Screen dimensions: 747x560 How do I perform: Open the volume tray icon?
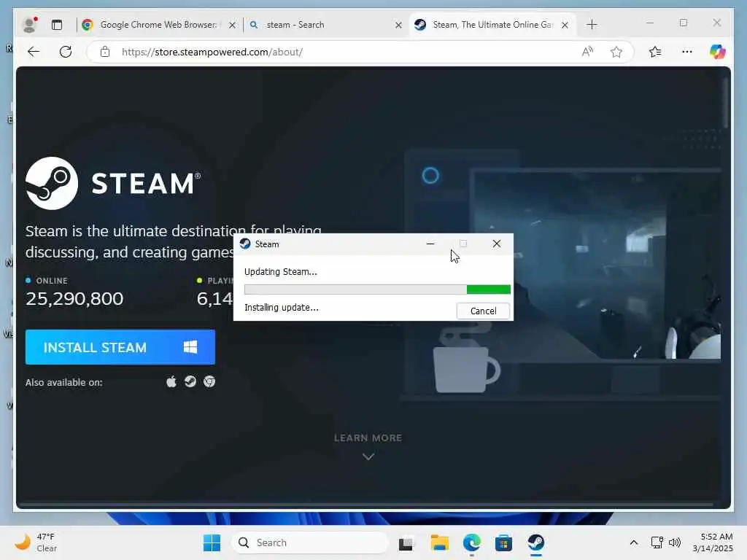pos(675,542)
